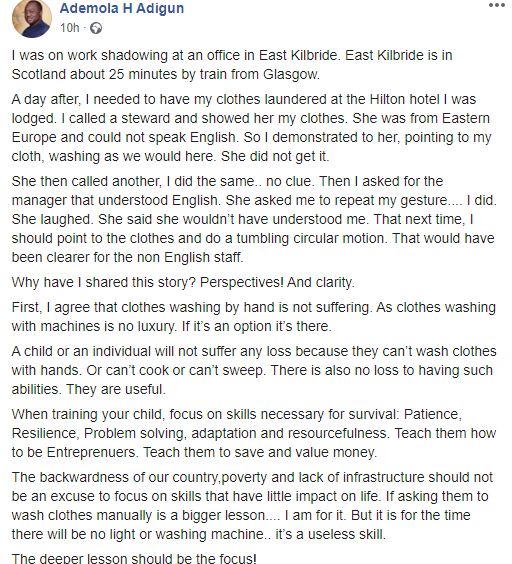
Task: Click the paragraph starting 'The backwardness of our country'
Action: [252, 506]
